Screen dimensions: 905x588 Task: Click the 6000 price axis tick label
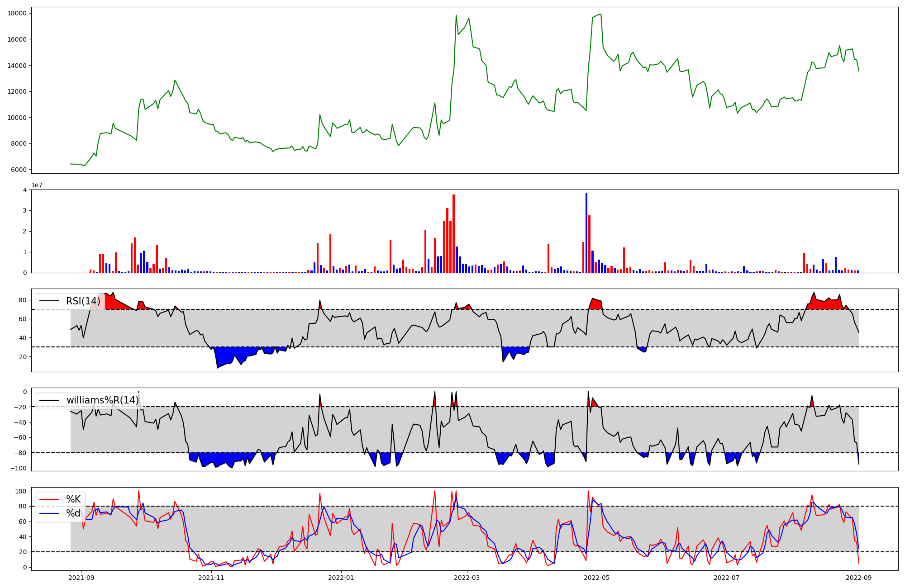19,170
